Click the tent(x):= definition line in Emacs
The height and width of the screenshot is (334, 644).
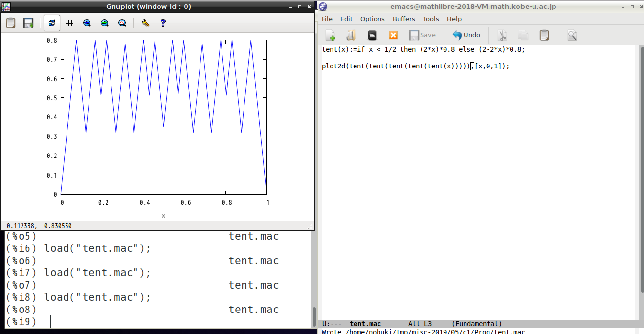pos(423,49)
